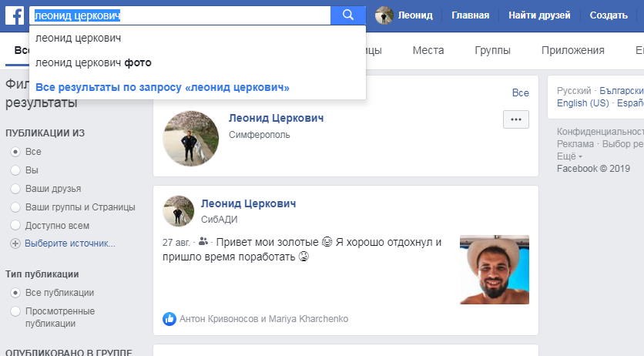Viewport: 644px width, 356px height.
Task: Open Конфиденциальность footer link
Action: point(600,132)
